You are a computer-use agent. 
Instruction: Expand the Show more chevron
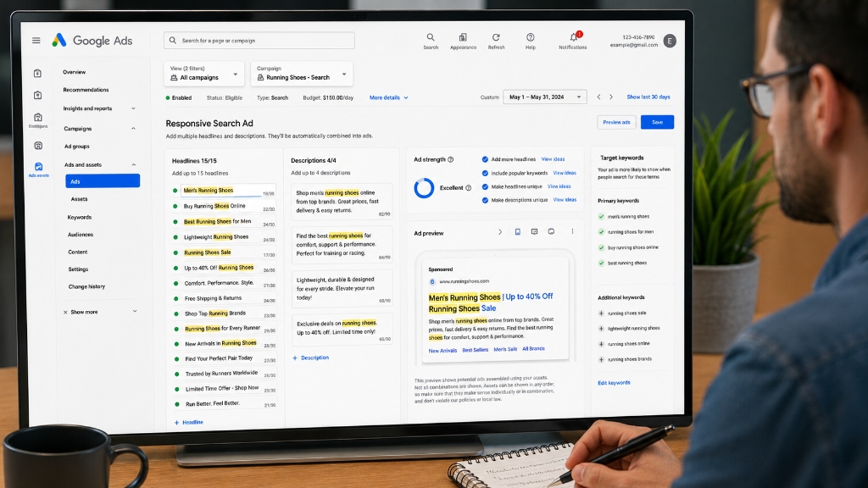point(135,312)
